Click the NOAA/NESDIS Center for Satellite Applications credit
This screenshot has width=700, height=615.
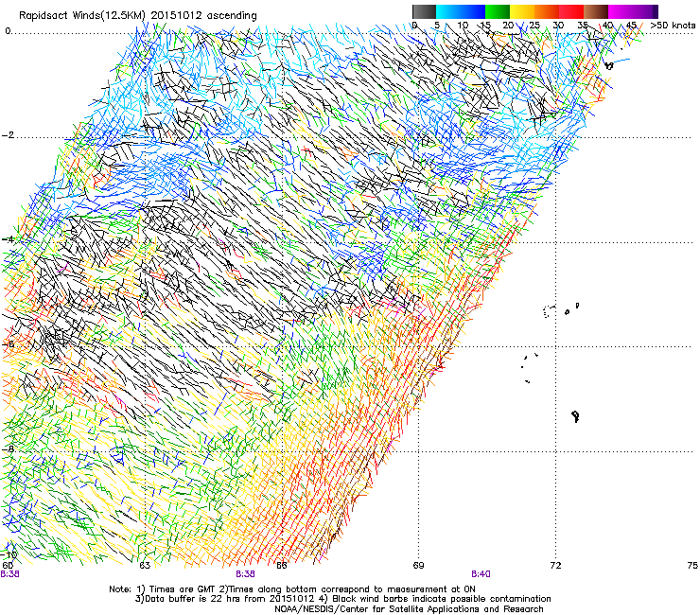click(409, 609)
